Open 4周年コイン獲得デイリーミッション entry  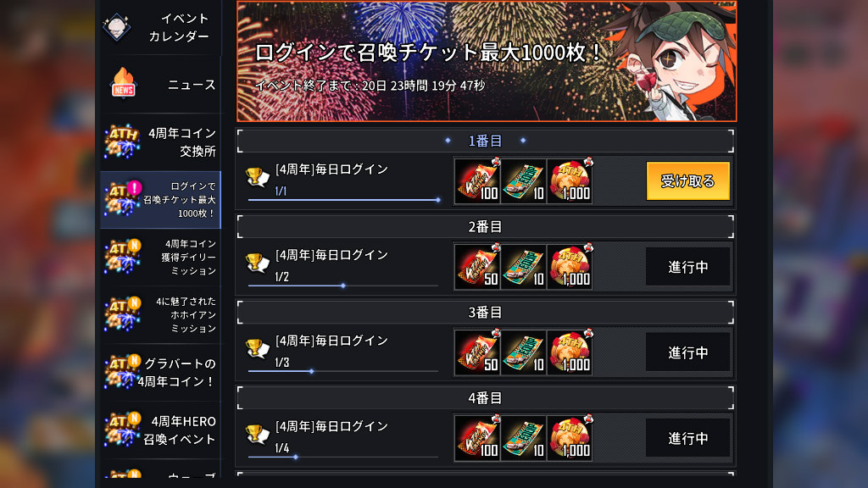tap(160, 258)
